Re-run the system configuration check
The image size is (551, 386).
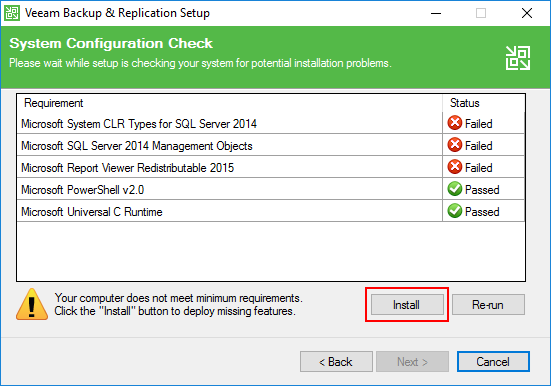(x=488, y=304)
